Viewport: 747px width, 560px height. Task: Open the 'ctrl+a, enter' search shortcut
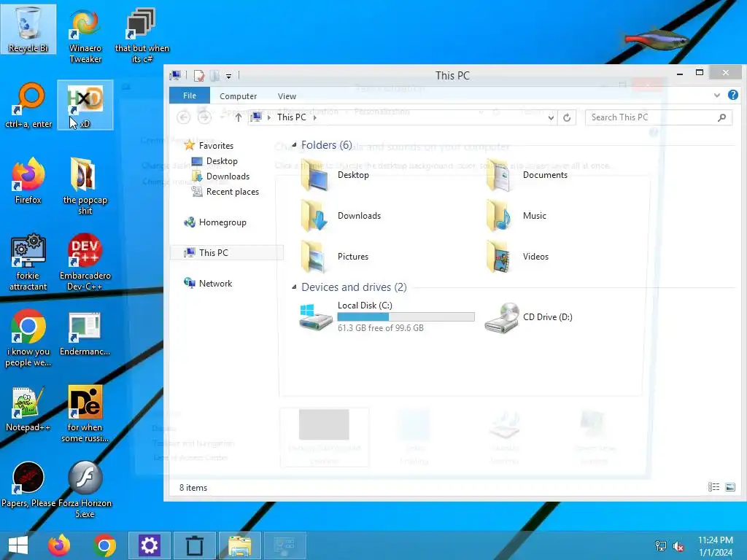point(28,105)
